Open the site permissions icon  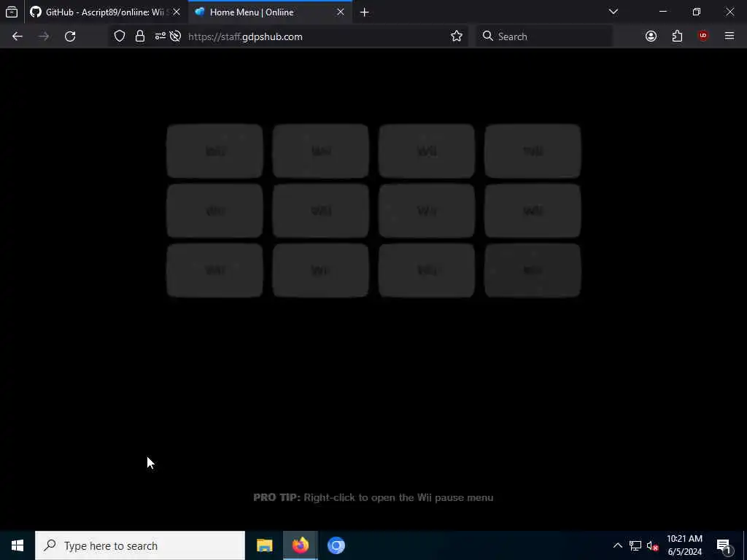click(x=160, y=36)
